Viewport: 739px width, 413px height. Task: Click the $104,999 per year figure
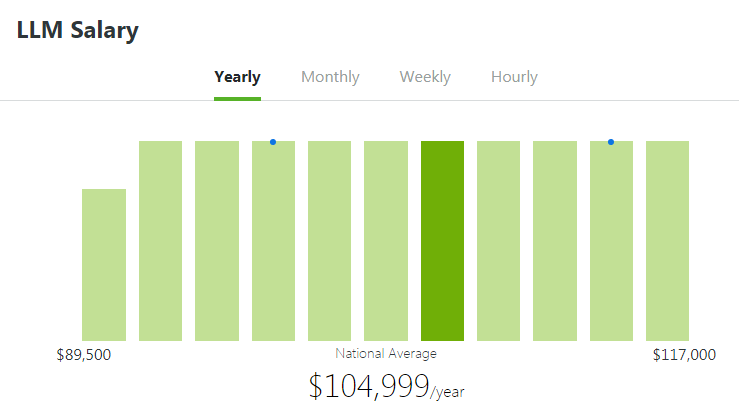386,386
